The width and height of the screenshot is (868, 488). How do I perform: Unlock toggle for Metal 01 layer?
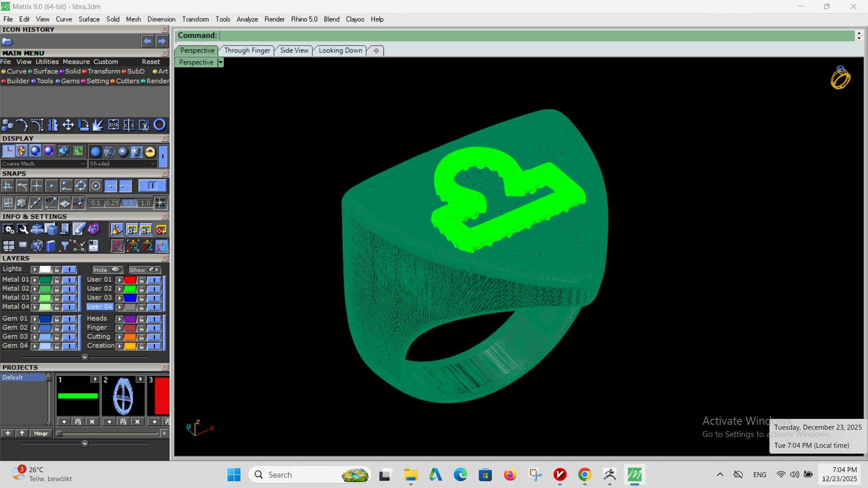(57, 280)
